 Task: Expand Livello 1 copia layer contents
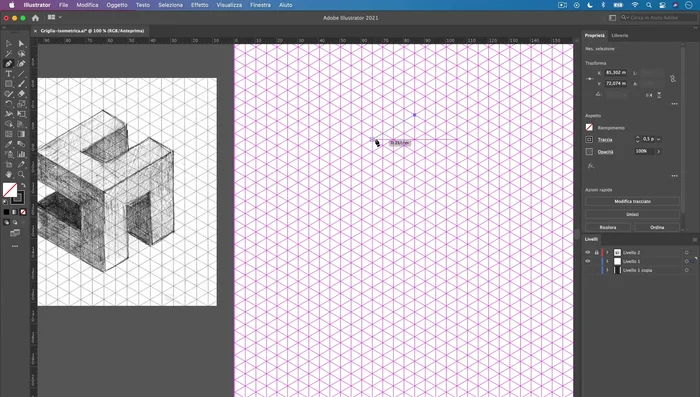[607, 270]
